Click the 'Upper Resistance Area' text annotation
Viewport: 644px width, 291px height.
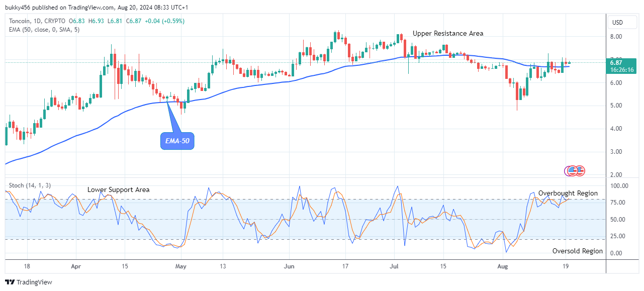[x=448, y=33]
